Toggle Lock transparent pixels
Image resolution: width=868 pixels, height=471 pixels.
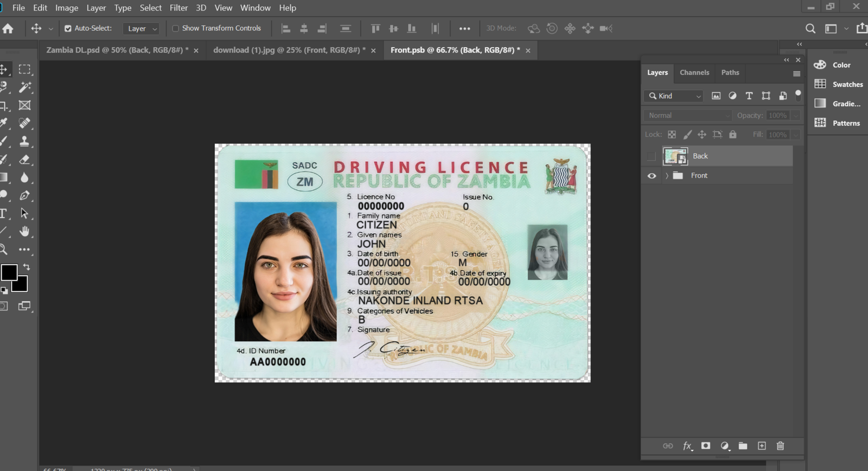pyautogui.click(x=672, y=135)
